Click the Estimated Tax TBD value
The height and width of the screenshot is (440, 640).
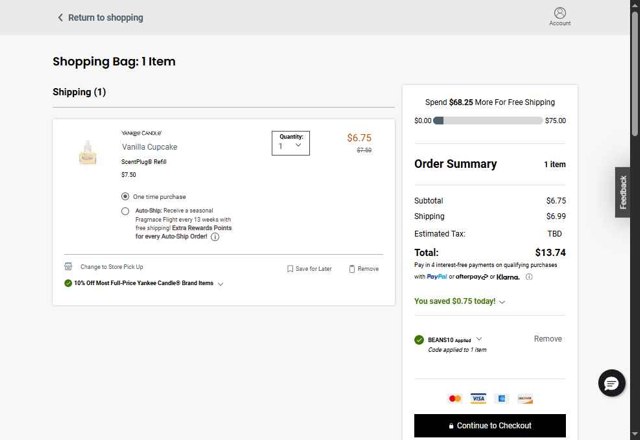(554, 234)
